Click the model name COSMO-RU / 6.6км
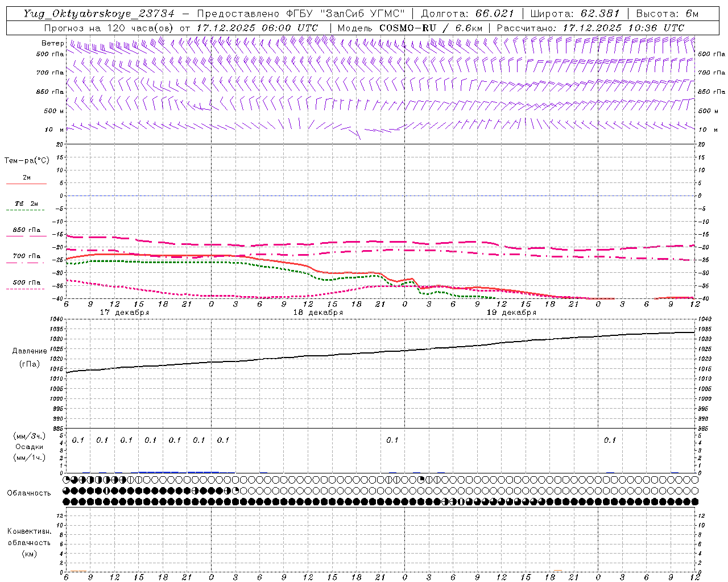The height and width of the screenshot is (582, 728). click(x=431, y=28)
